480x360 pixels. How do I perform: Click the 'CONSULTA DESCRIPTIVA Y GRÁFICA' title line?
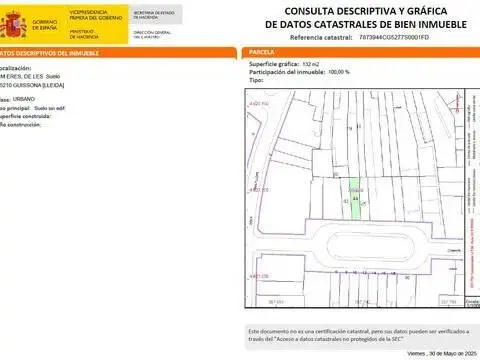366,11
